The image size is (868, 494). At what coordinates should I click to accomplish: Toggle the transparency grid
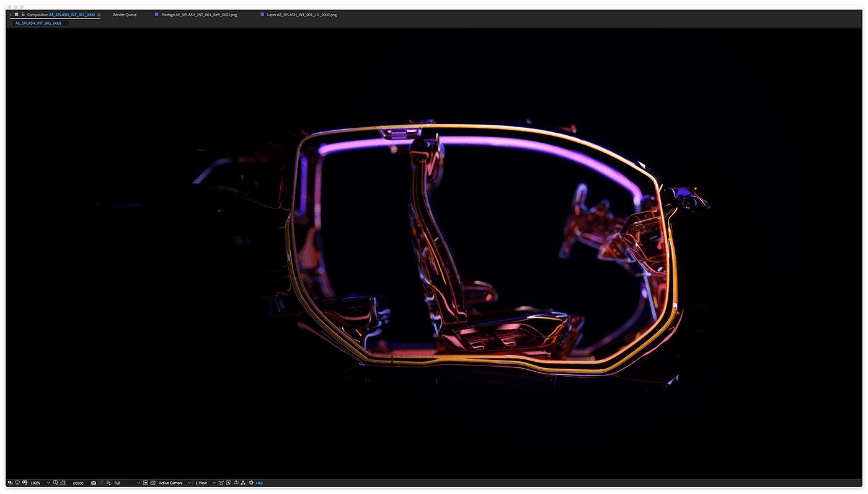pyautogui.click(x=152, y=483)
